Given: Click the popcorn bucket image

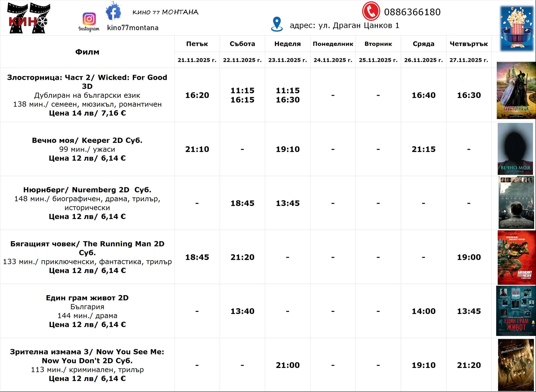Looking at the screenshot, I should click(x=517, y=28).
